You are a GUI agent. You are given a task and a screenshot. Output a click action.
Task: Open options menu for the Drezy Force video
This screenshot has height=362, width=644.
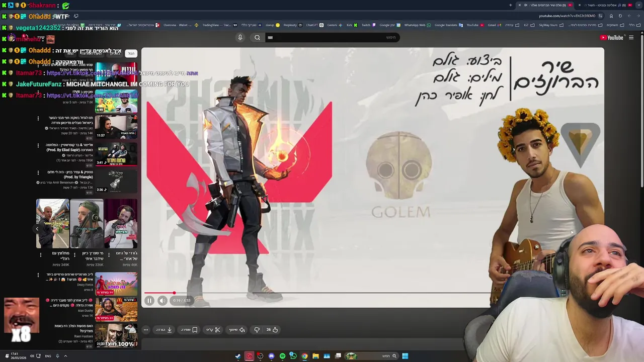[38, 275]
